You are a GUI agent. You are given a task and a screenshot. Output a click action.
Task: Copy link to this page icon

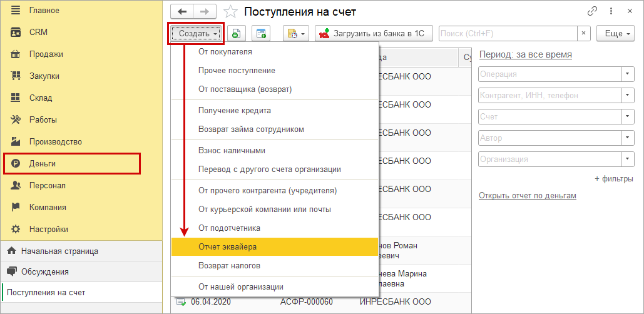[592, 11]
